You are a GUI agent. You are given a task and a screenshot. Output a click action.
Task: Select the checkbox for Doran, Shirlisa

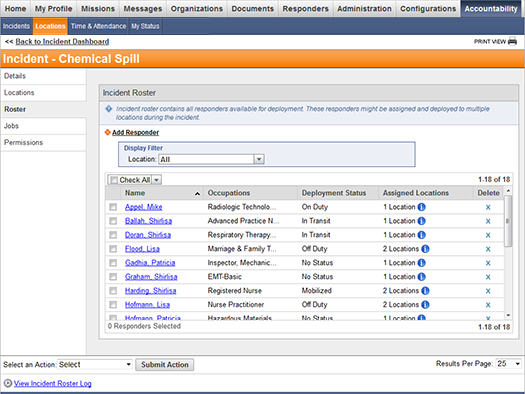(x=113, y=235)
